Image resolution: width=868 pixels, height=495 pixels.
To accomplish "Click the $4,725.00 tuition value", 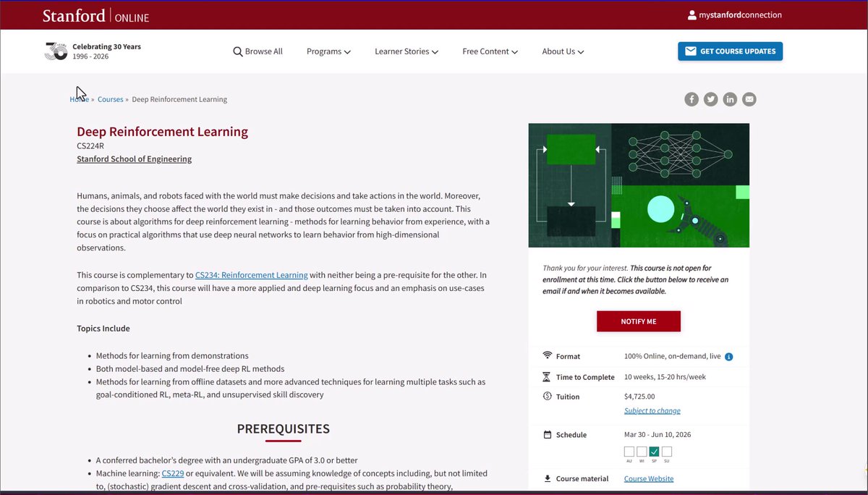I will [x=639, y=397].
